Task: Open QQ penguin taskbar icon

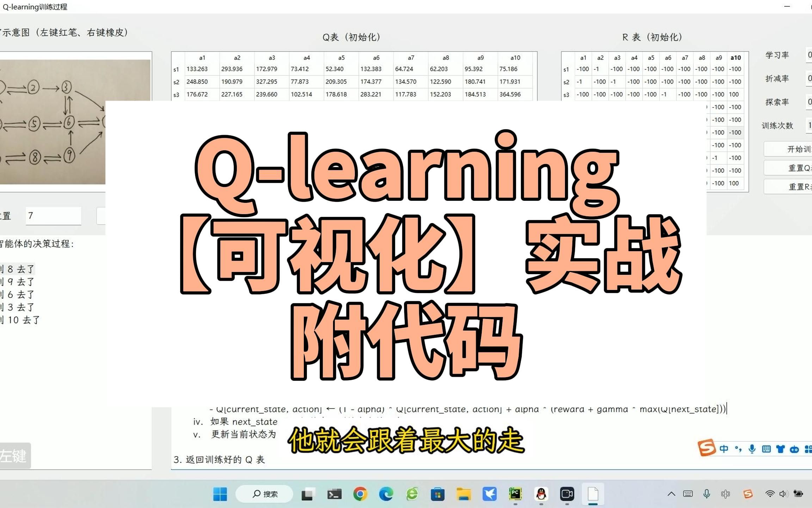Action: (x=541, y=494)
